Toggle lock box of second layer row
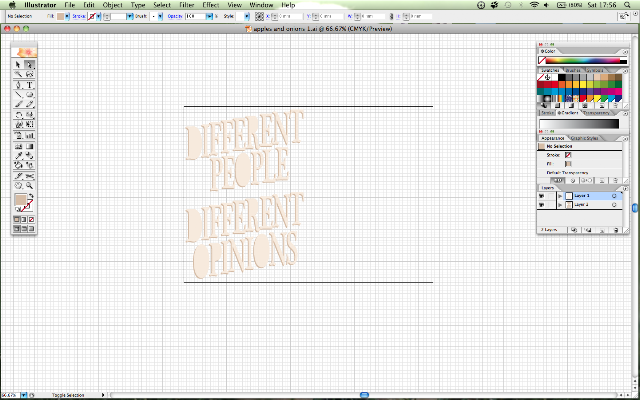The height and width of the screenshot is (400, 640). point(551,205)
